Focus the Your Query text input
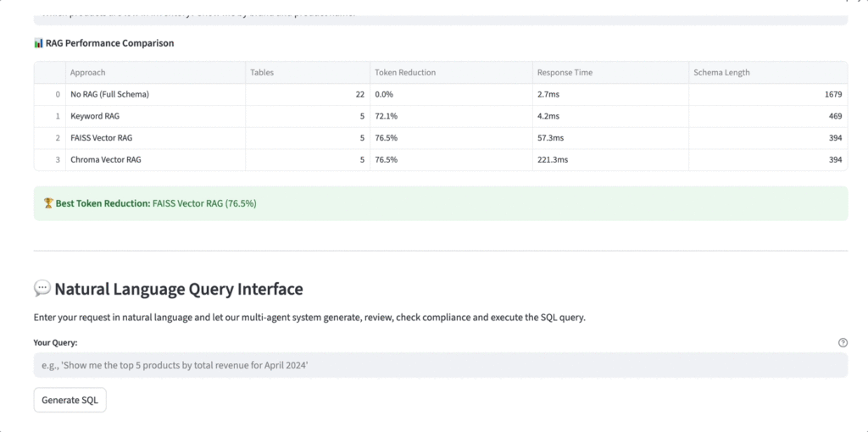Image resolution: width=868 pixels, height=432 pixels. pos(440,365)
